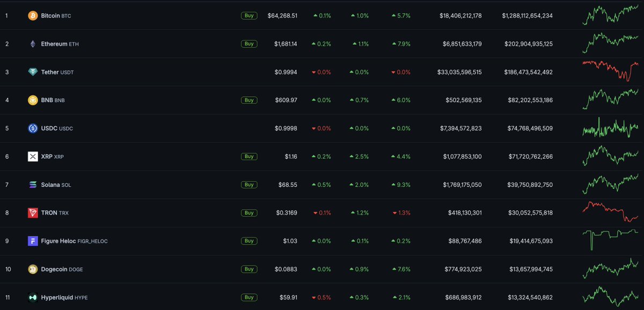This screenshot has width=644, height=310.
Task: Select Ethereum price $1,681.14
Action: (x=286, y=44)
